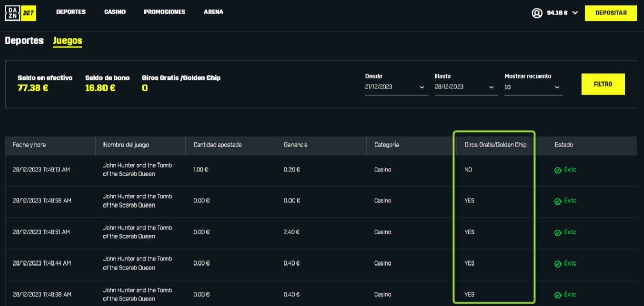Open the Desde date dropdown

pos(397,87)
